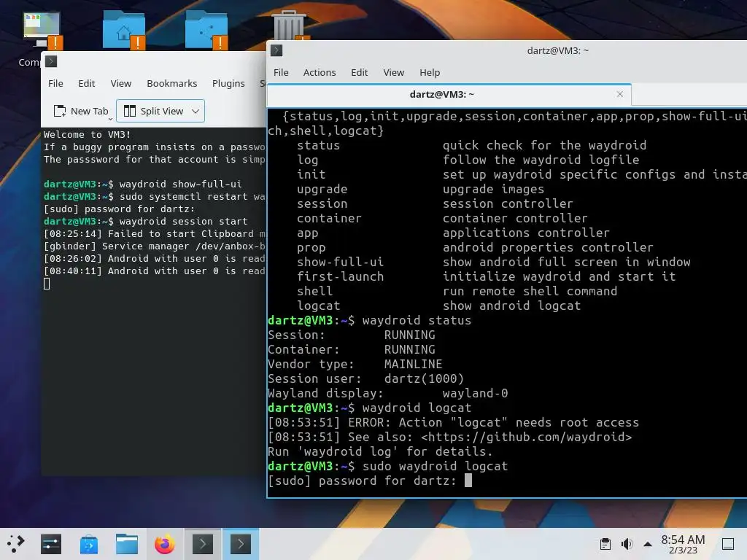This screenshot has width=747, height=560.
Task: Click 'Container: RUNNING' status line
Action: (x=351, y=349)
